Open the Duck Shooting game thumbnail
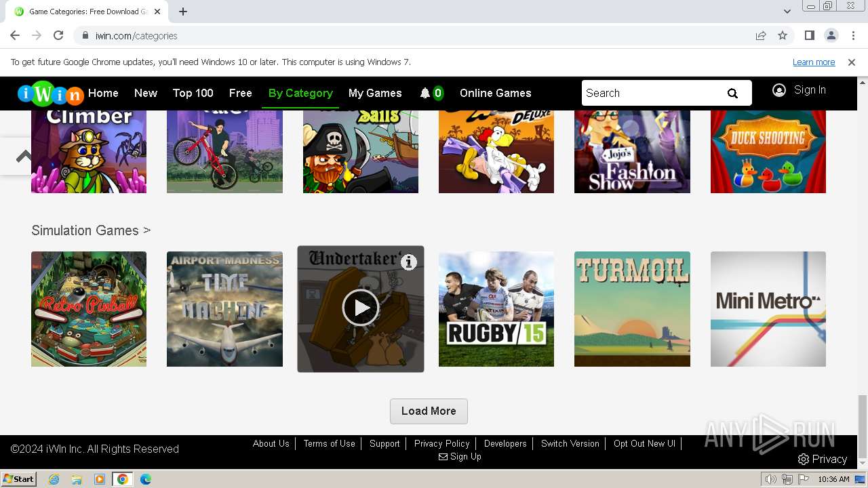 pos(768,152)
